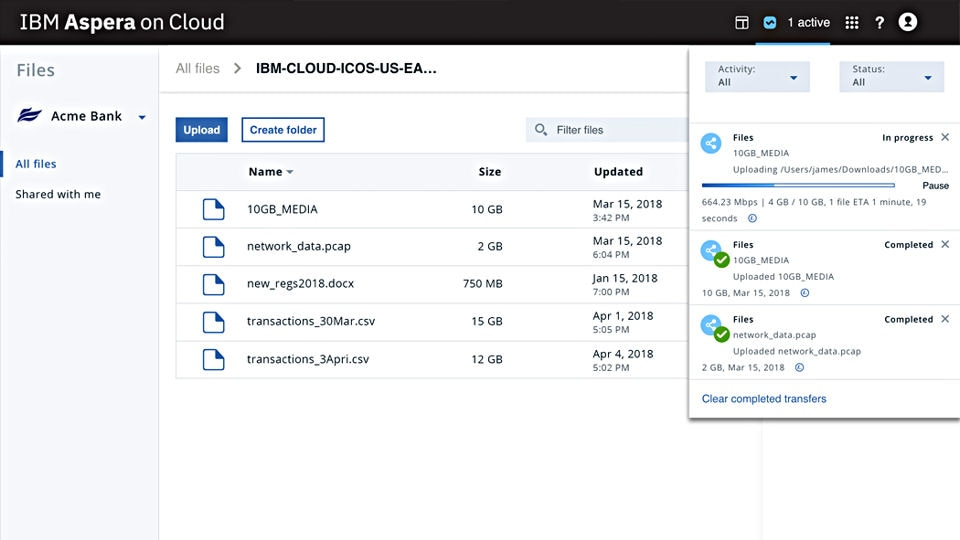Screen dimensions: 960x540
Task: Expand the Activity filter dropdown
Action: 757,77
